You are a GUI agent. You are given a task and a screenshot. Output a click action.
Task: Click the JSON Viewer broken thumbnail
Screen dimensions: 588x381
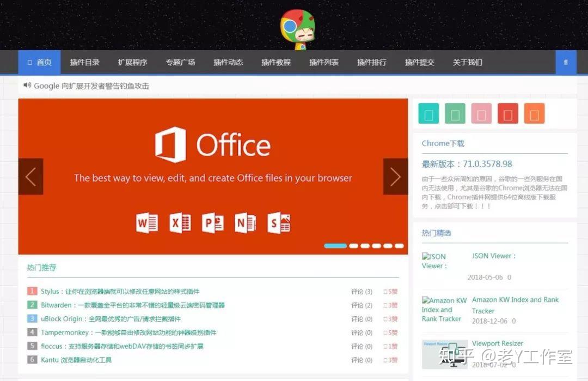(x=434, y=261)
